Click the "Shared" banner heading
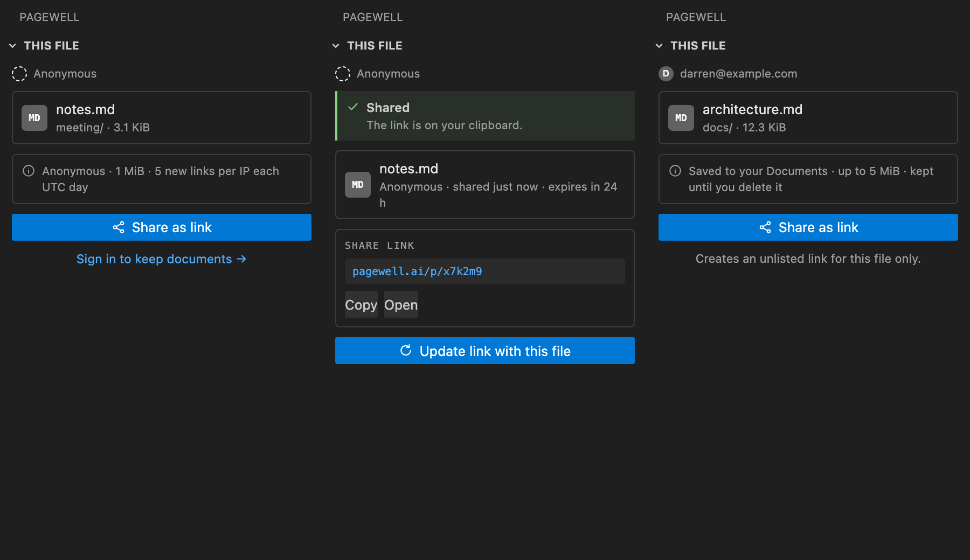 (388, 108)
